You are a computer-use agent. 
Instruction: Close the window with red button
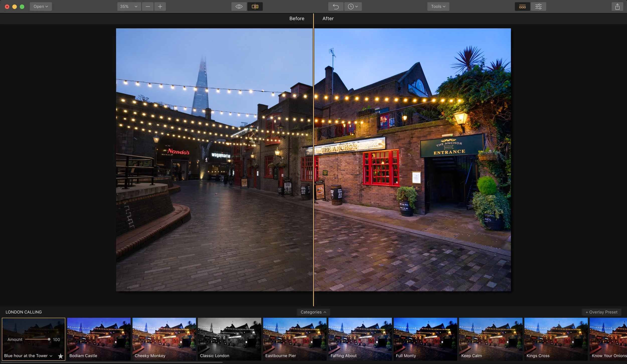click(7, 7)
